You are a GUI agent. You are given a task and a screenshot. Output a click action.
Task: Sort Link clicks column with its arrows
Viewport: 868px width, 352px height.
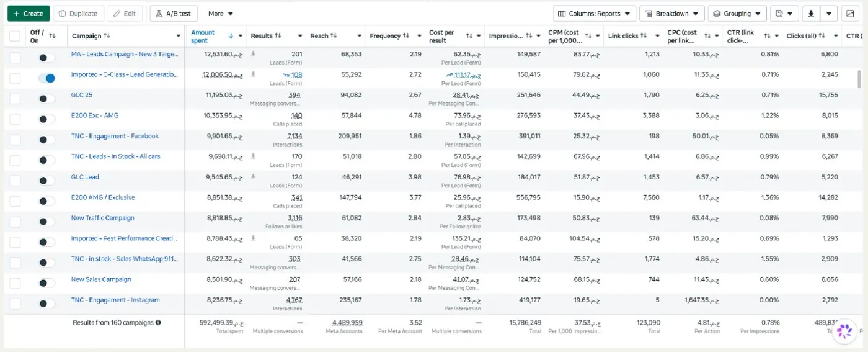coord(644,36)
